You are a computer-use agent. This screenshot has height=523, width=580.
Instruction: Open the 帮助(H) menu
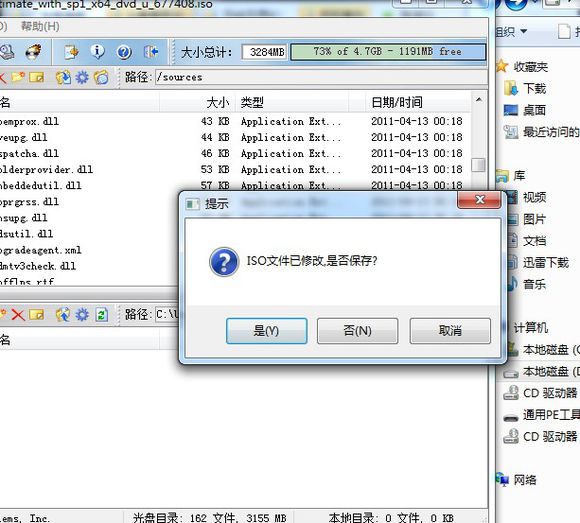[x=40, y=26]
